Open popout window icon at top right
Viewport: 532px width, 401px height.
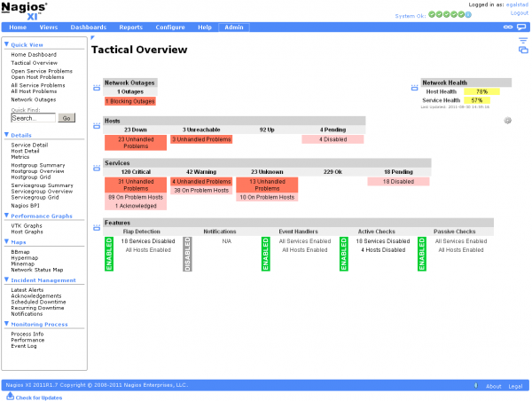522,50
